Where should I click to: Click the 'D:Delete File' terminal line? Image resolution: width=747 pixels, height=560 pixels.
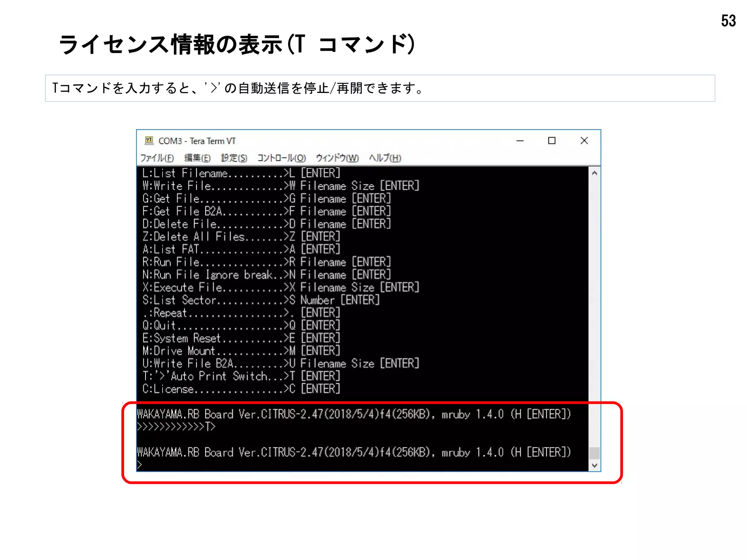point(267,224)
